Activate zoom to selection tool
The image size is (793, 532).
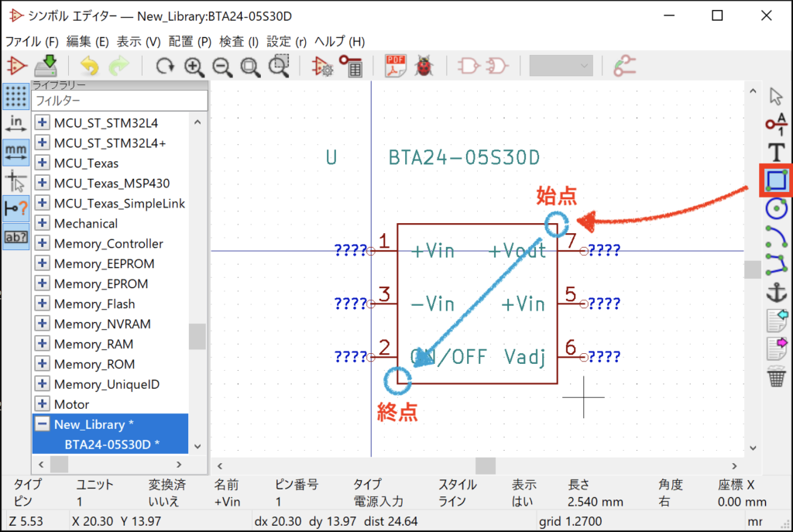(x=279, y=67)
